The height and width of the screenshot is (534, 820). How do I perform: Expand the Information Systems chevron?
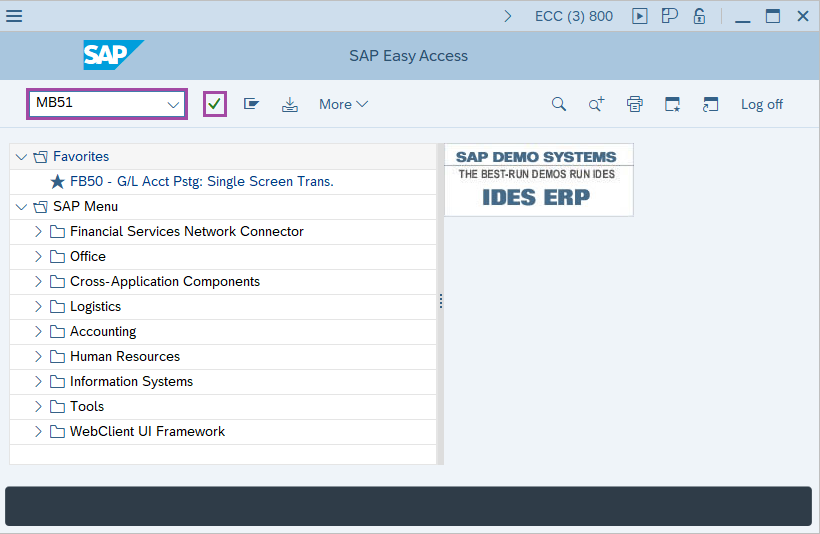click(x=38, y=381)
